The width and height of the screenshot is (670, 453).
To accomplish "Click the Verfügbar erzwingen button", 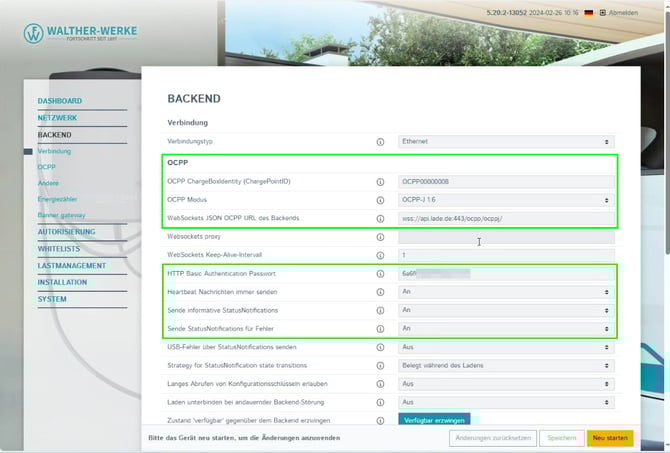I will coord(434,419).
